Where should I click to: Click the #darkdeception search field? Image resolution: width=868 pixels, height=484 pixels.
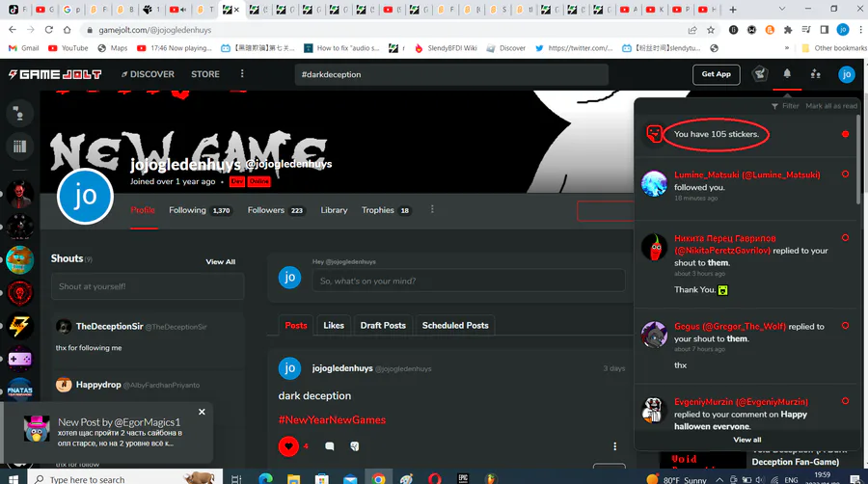click(451, 74)
